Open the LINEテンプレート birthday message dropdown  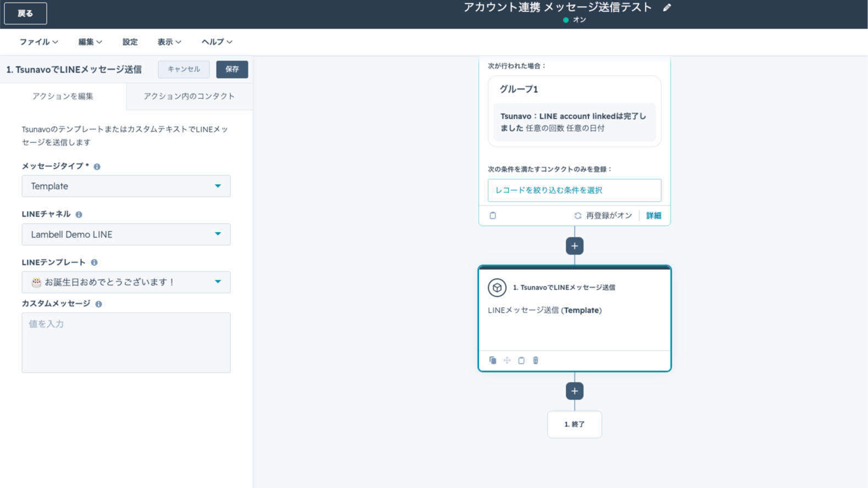126,282
